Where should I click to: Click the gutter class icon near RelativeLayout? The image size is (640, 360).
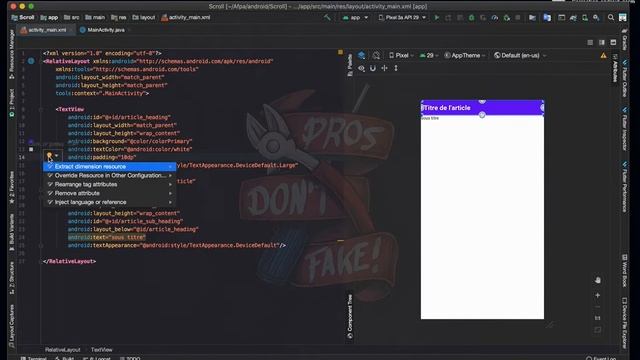pyautogui.click(x=31, y=61)
